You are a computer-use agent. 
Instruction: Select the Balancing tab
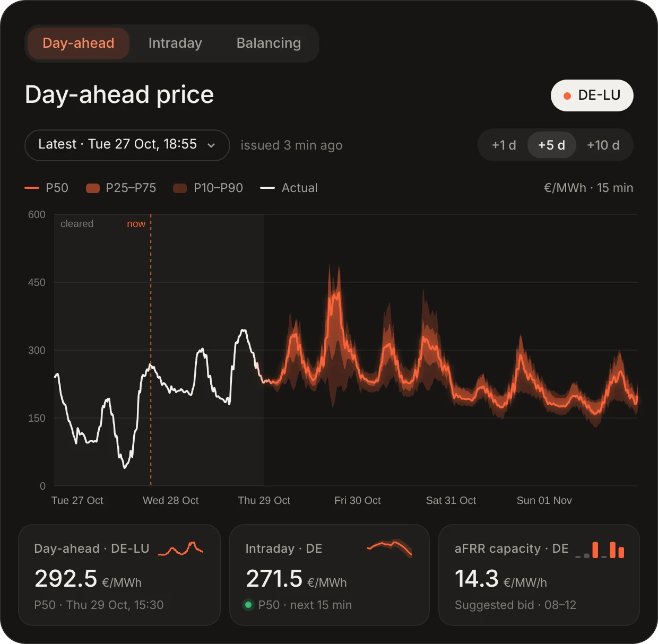(269, 43)
